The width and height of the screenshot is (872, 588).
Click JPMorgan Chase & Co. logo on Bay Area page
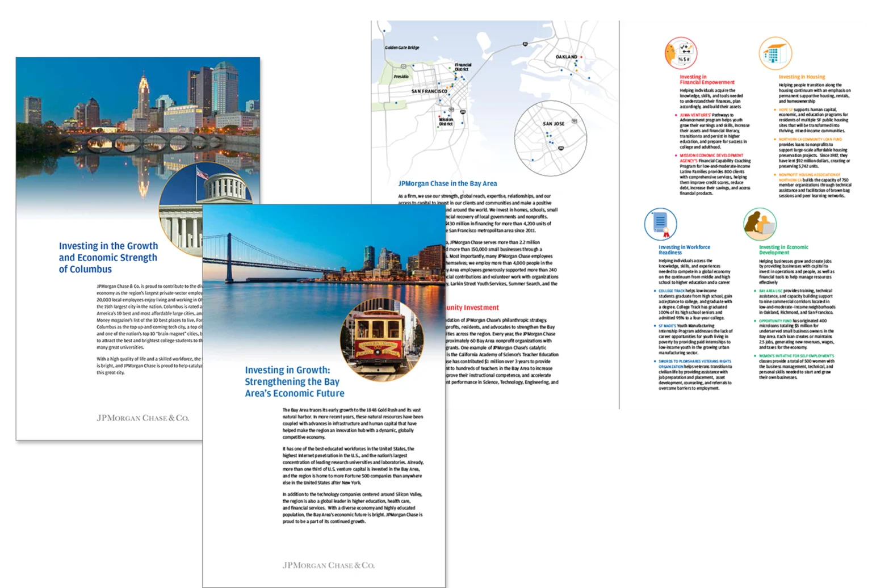point(329,565)
